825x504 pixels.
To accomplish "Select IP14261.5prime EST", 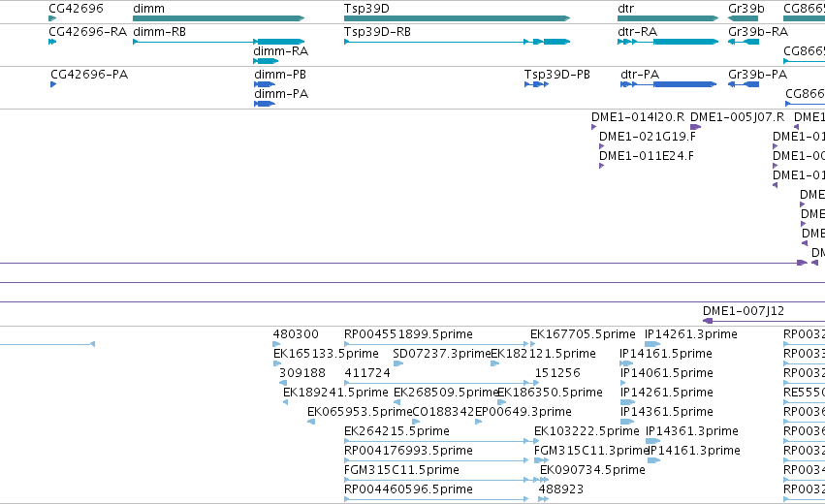I will click(x=627, y=402).
